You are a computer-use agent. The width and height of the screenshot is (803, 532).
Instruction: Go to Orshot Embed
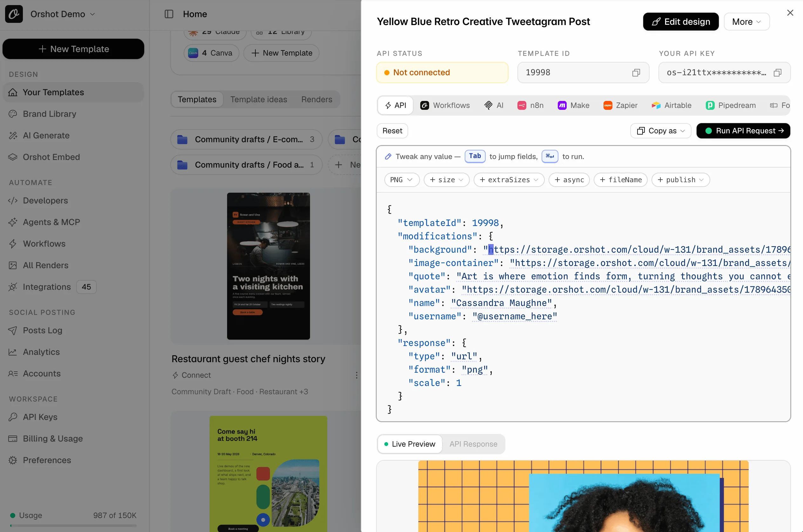pyautogui.click(x=73, y=157)
